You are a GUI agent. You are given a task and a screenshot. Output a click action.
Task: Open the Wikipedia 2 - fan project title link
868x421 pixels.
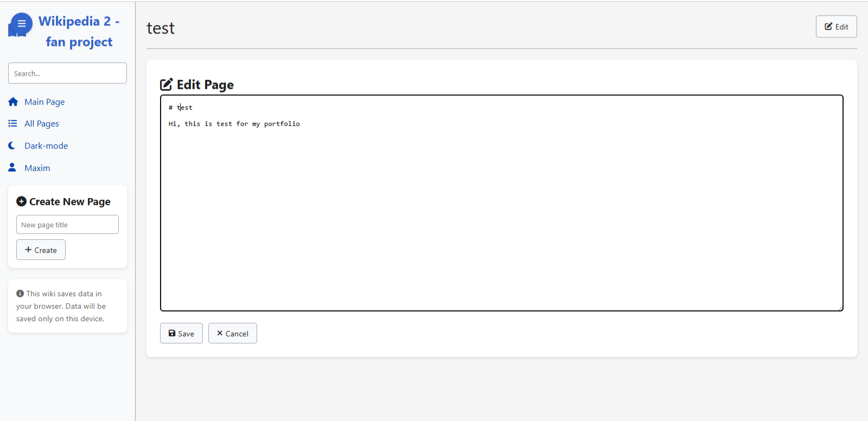79,31
